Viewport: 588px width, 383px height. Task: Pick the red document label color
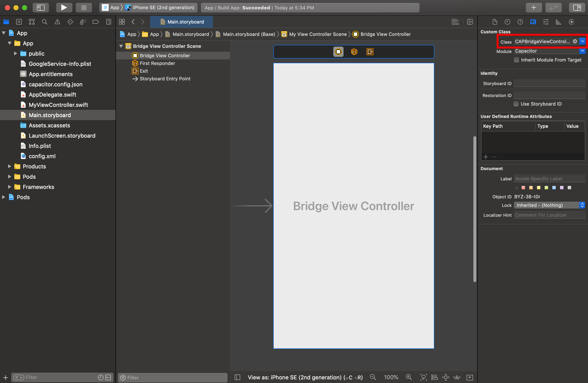coord(523,188)
